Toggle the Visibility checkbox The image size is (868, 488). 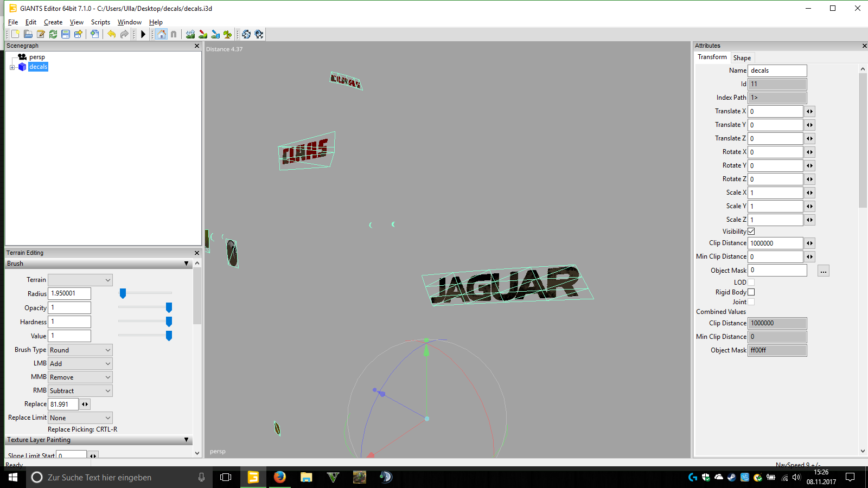(751, 232)
